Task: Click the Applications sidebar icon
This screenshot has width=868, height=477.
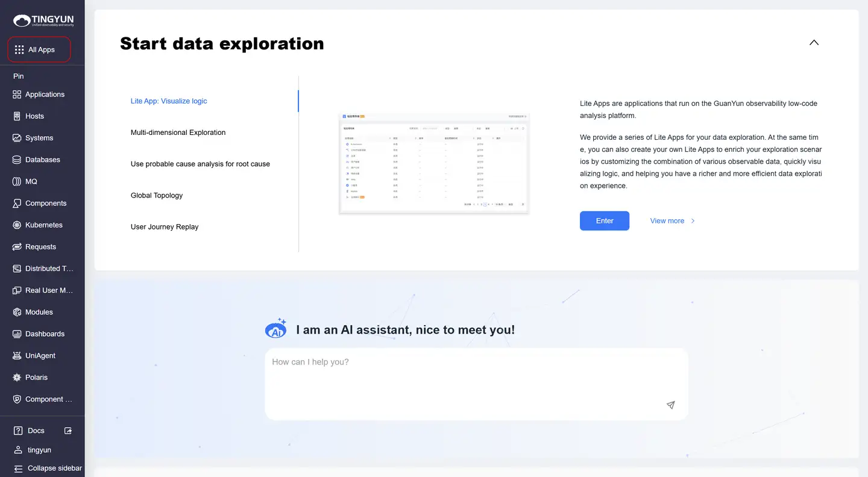Action: (17, 95)
